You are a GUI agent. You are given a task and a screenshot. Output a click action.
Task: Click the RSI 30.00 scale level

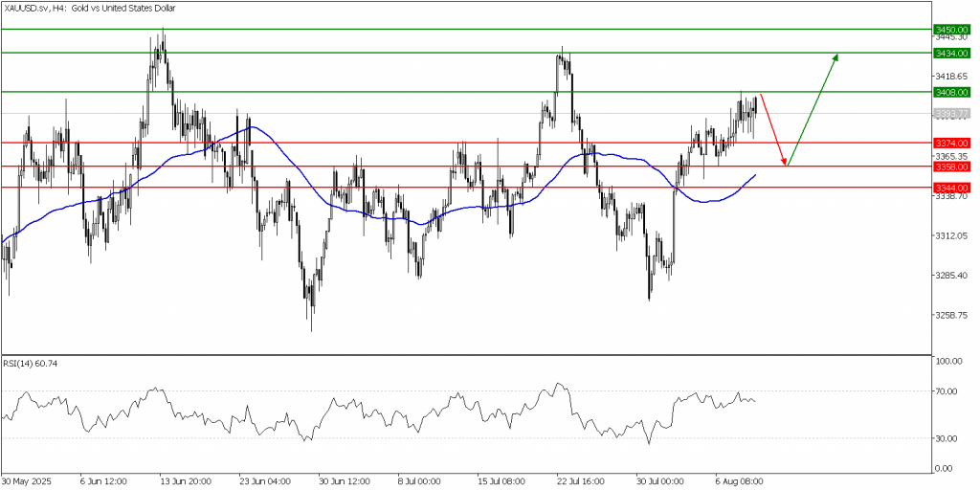947,438
